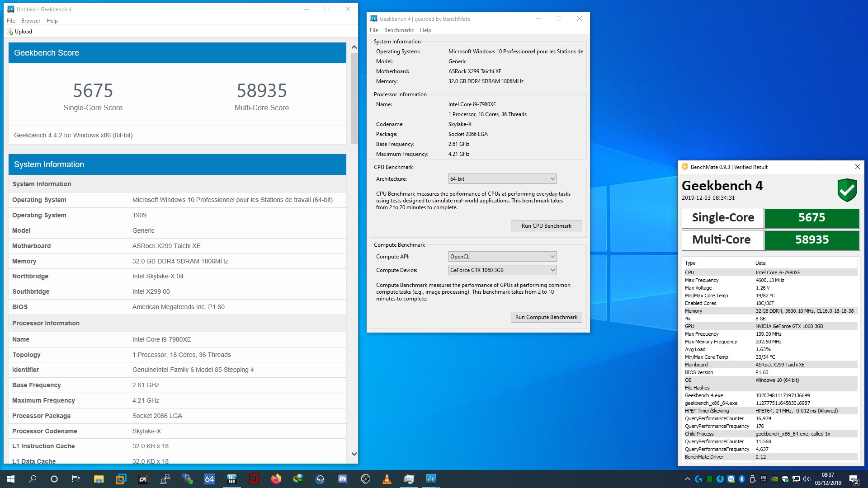This screenshot has height=488, width=868.
Task: Open TeamViewer tray icon
Action: click(x=731, y=479)
